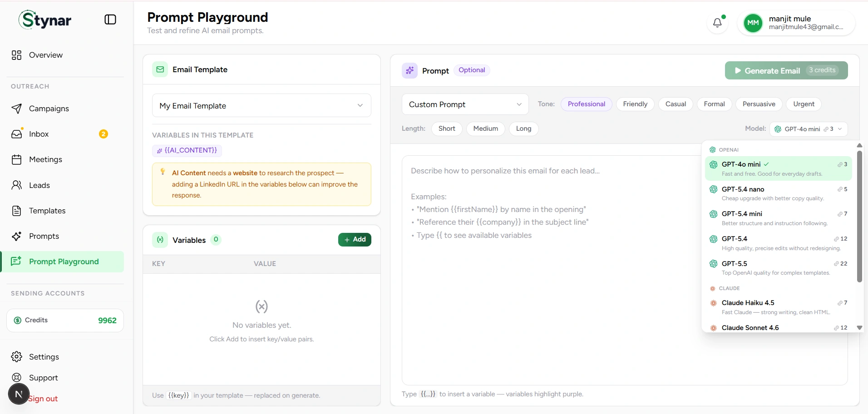Add a new variable
The height and width of the screenshot is (414, 868).
click(x=355, y=240)
